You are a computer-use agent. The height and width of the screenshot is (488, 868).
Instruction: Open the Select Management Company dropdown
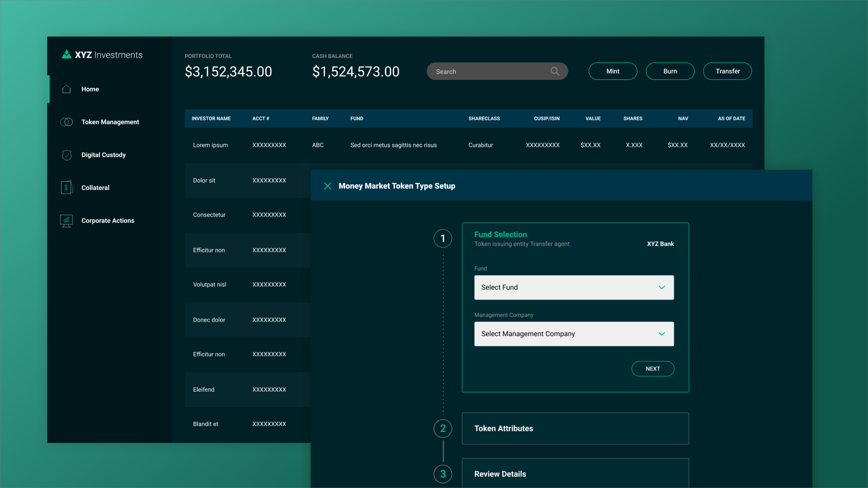click(x=574, y=334)
